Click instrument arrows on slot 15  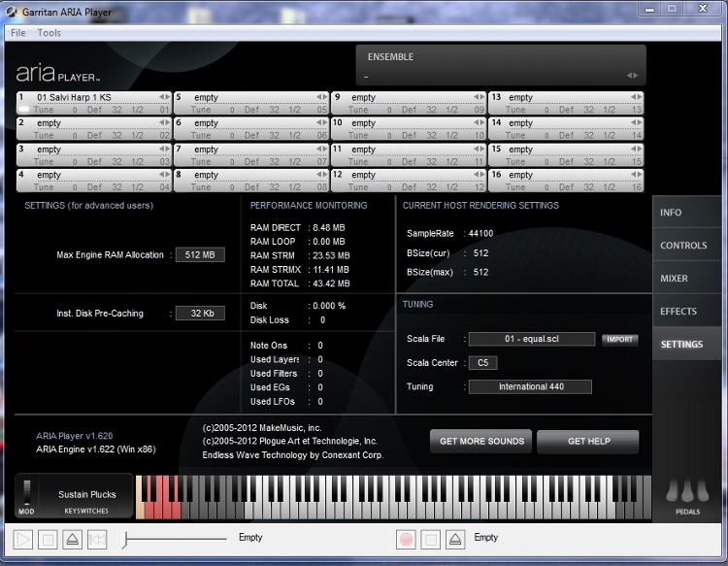(x=637, y=149)
